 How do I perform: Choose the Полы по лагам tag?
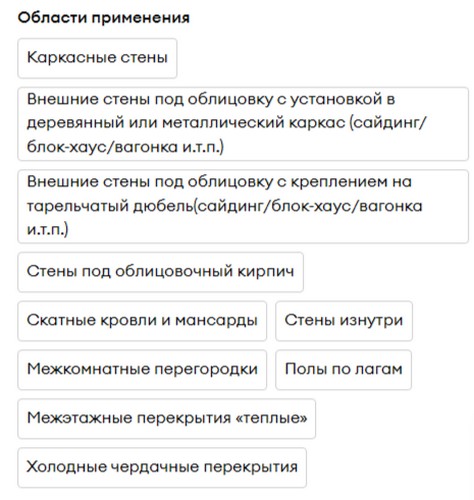pos(343,370)
